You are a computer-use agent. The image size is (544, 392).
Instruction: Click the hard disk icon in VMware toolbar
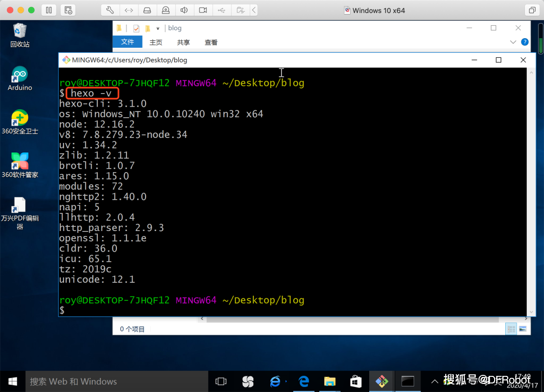click(x=147, y=10)
